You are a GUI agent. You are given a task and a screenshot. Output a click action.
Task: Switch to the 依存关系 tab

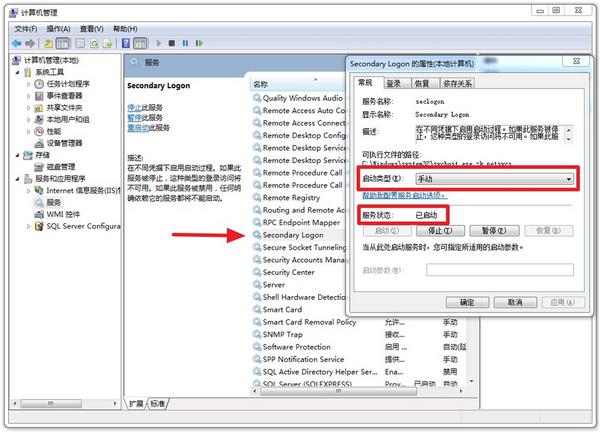(x=457, y=83)
